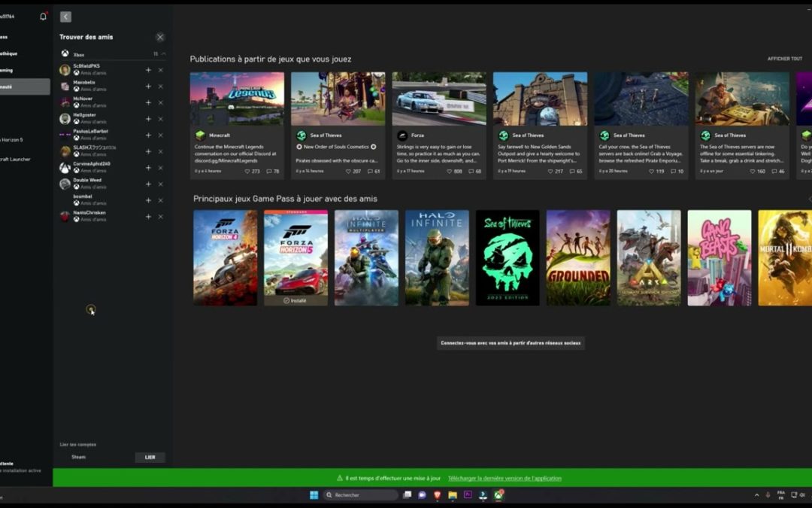Open the Forza Horizon 4 game tile
The image size is (812, 508).
click(x=226, y=257)
